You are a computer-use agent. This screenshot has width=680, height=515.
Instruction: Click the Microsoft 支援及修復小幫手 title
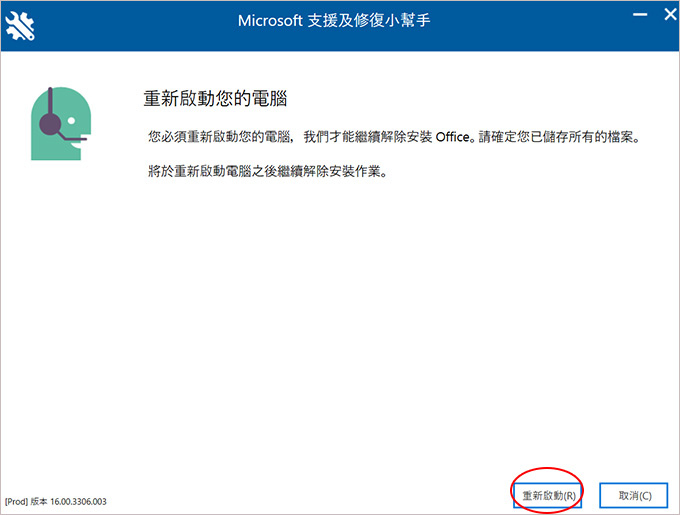(333, 20)
